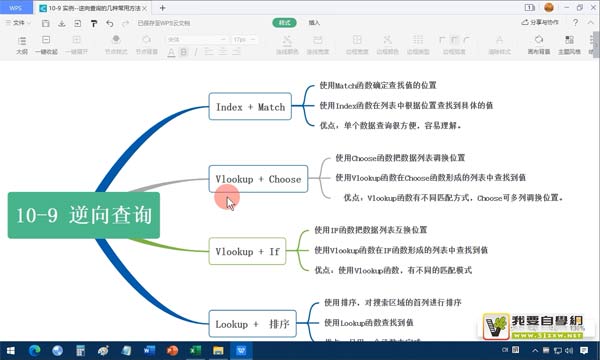
Task: Open the 文件 file menu dropdown
Action: [18, 23]
